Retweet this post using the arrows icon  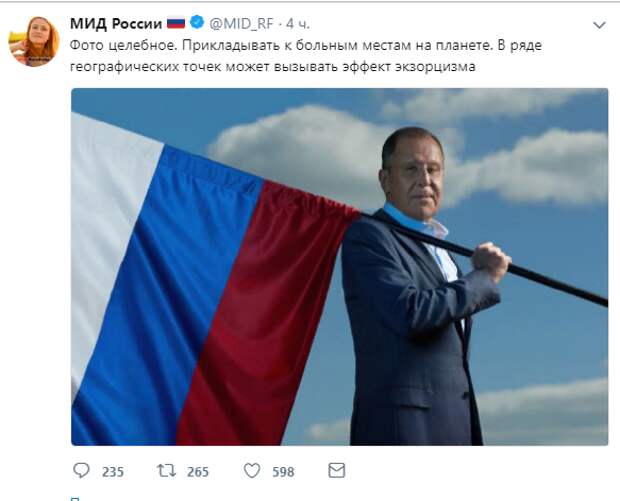[166, 471]
